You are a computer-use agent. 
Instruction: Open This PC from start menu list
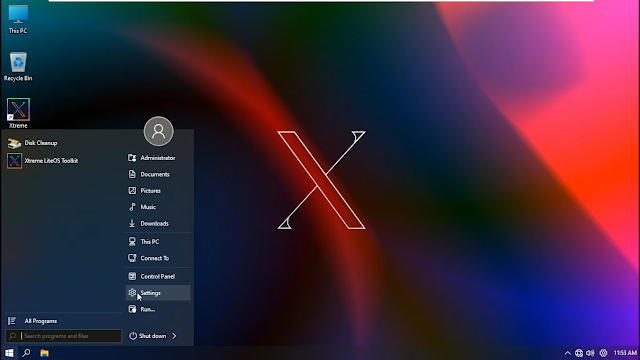158,242
